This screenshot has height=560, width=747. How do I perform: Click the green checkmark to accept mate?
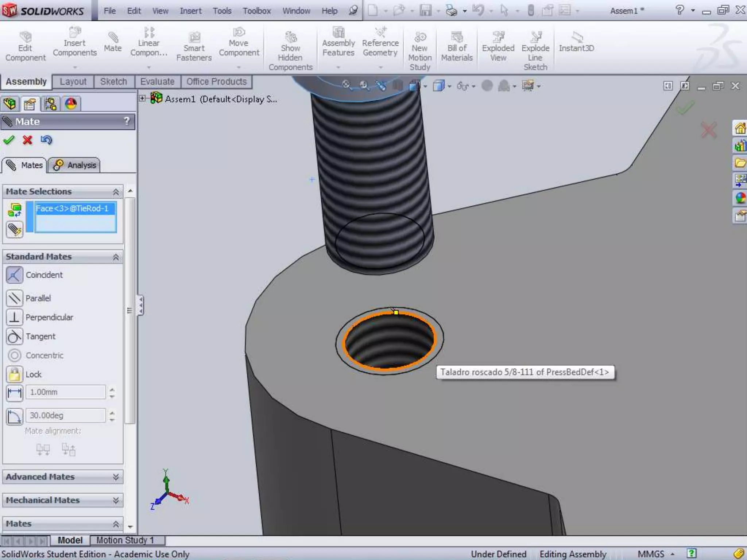9,140
